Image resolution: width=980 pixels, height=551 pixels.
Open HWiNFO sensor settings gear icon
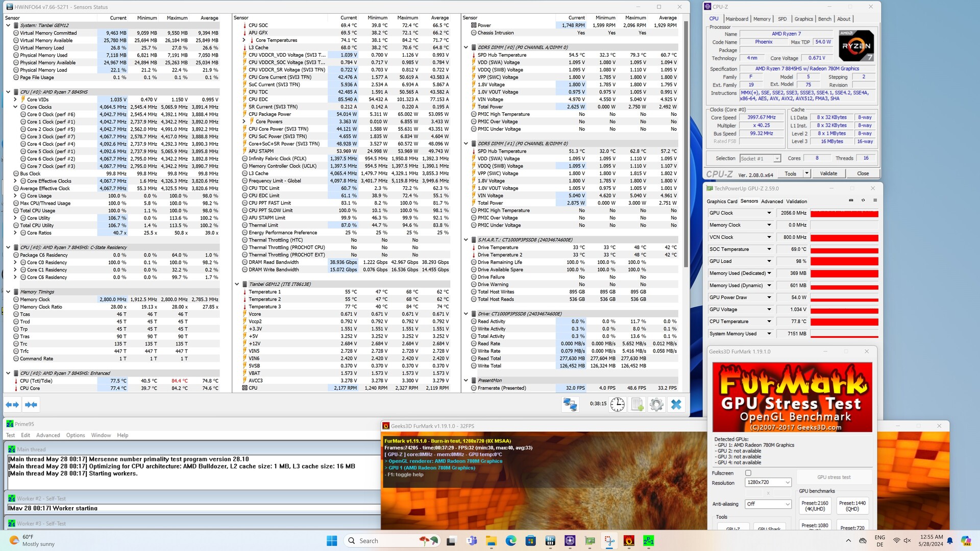coord(656,405)
